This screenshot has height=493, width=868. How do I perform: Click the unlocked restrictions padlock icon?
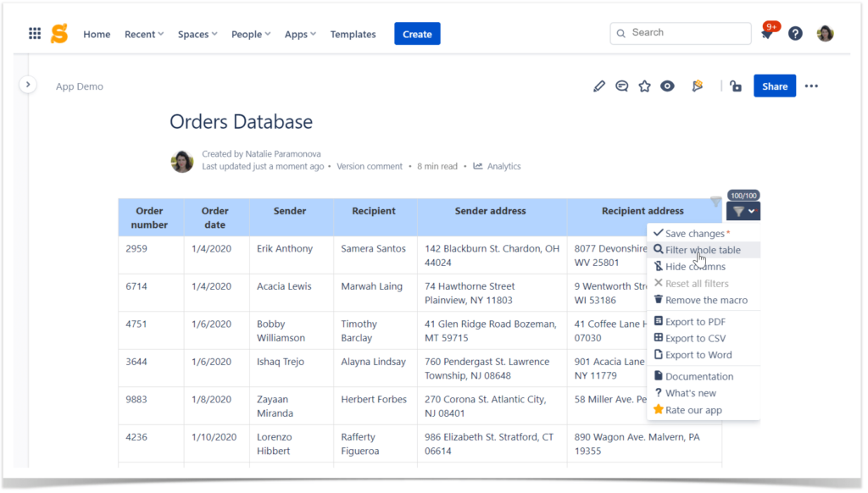point(735,86)
